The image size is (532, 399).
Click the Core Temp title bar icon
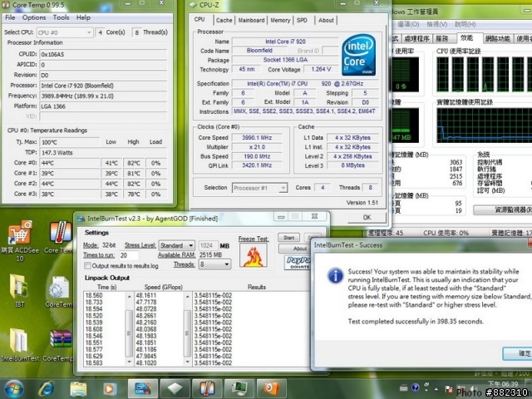pyautogui.click(x=6, y=5)
